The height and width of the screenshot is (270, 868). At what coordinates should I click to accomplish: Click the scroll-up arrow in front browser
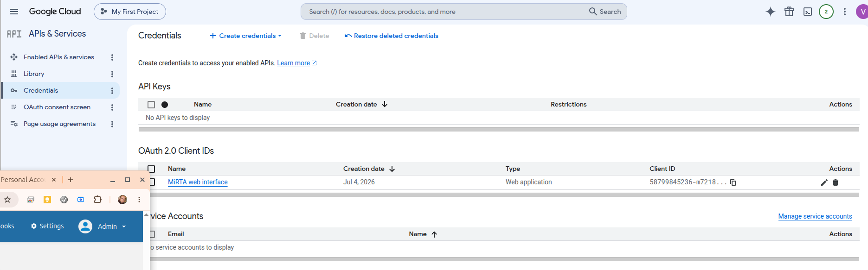[146, 215]
